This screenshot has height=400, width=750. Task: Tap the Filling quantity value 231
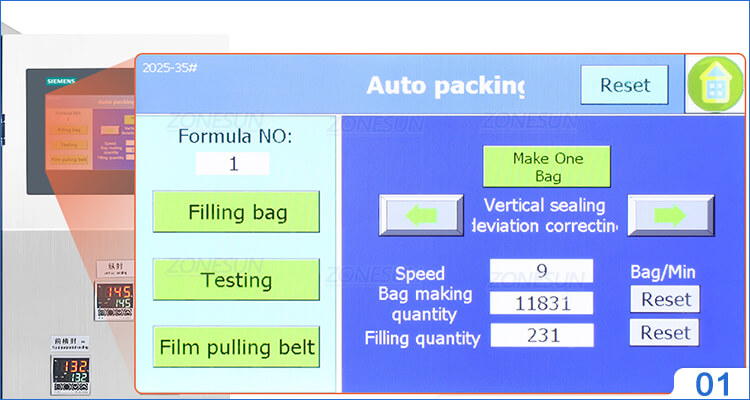click(541, 336)
